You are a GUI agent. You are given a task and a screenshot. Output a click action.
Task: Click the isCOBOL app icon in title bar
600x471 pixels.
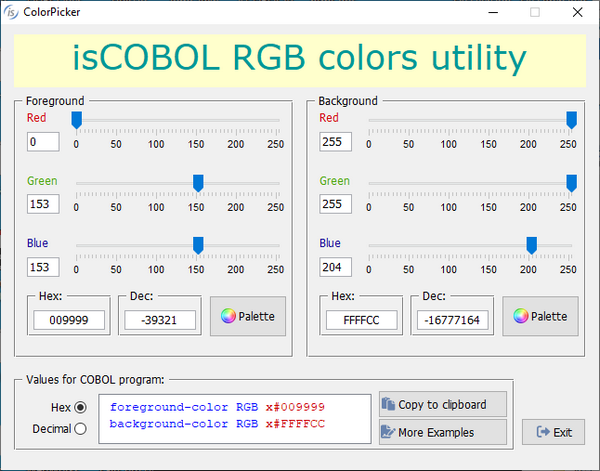pos(11,12)
